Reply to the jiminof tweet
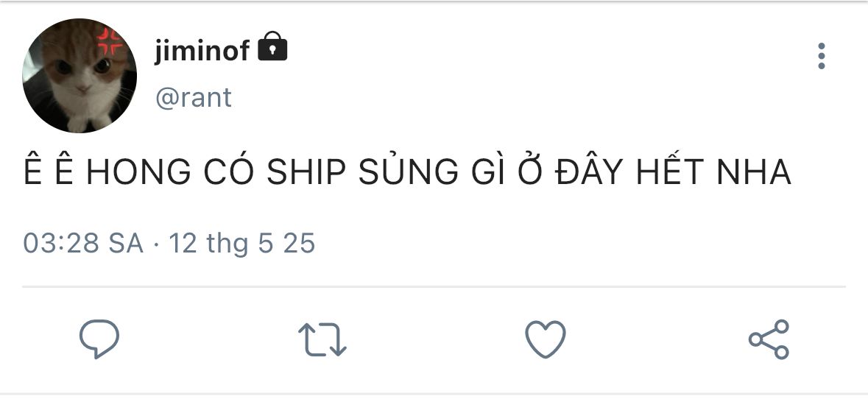This screenshot has width=868, height=399. coord(99,339)
